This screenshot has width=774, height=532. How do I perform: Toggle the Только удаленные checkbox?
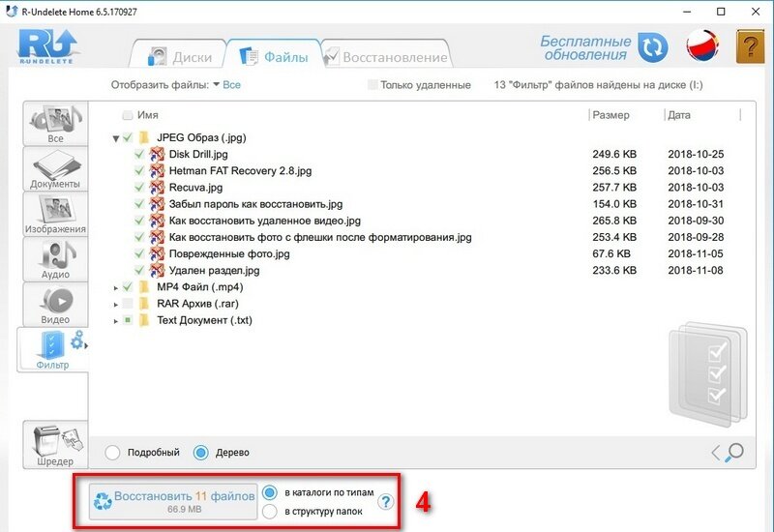tap(372, 85)
